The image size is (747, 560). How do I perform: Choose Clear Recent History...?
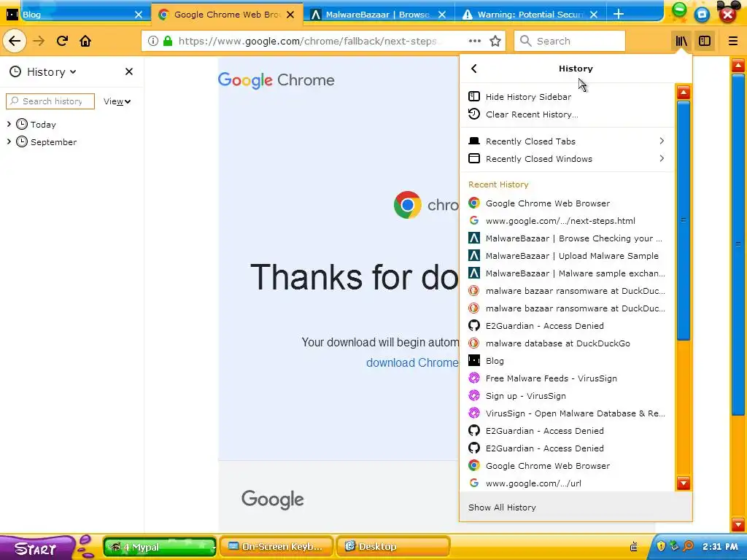pyautogui.click(x=567, y=114)
